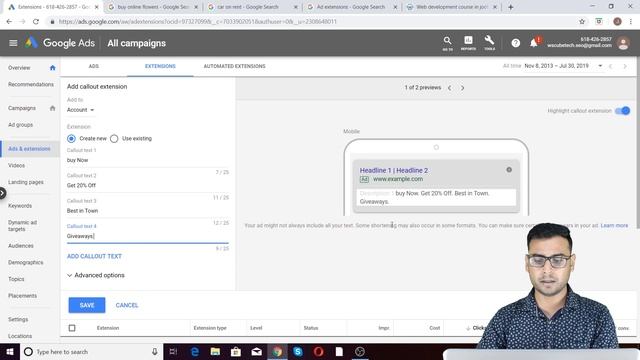Open the hamburger main menu
640x360 pixels.
pos(13,43)
